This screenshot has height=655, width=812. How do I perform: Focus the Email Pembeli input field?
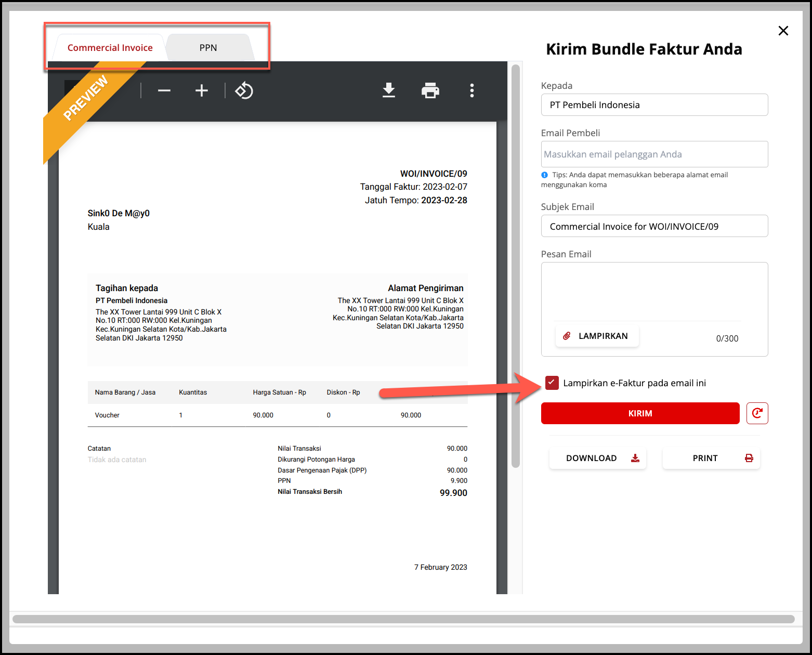[x=654, y=154]
